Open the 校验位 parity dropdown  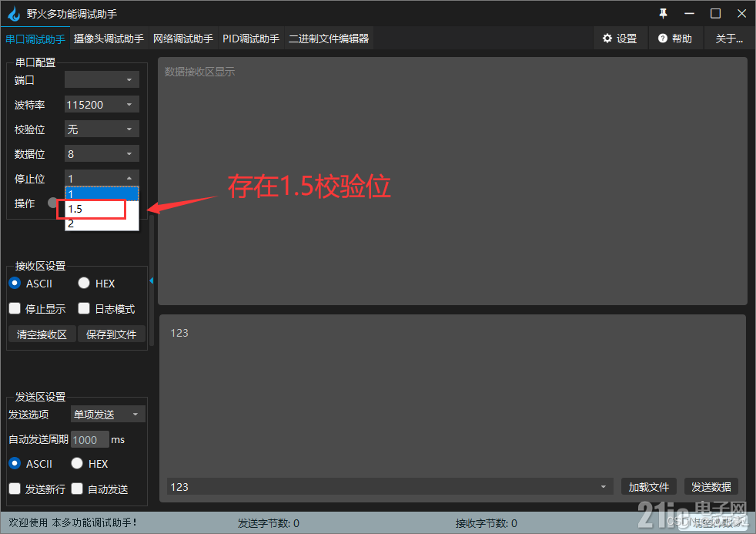click(x=102, y=129)
